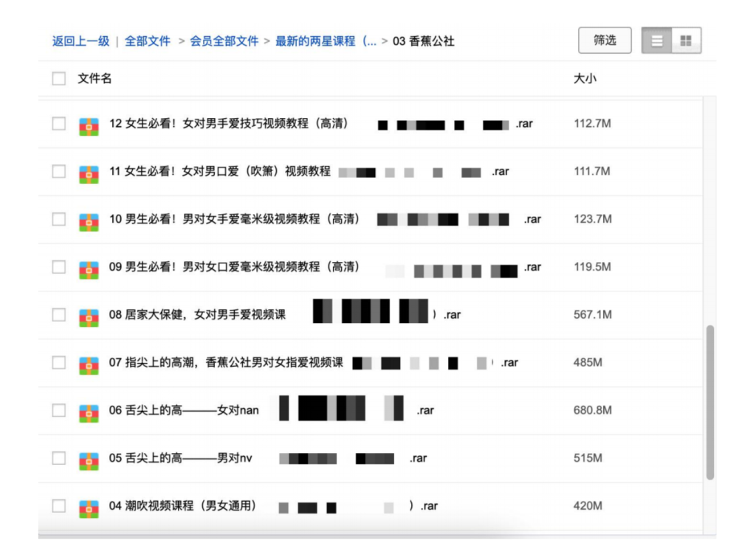
Task: Click the 文件名 column header
Action: (94, 78)
